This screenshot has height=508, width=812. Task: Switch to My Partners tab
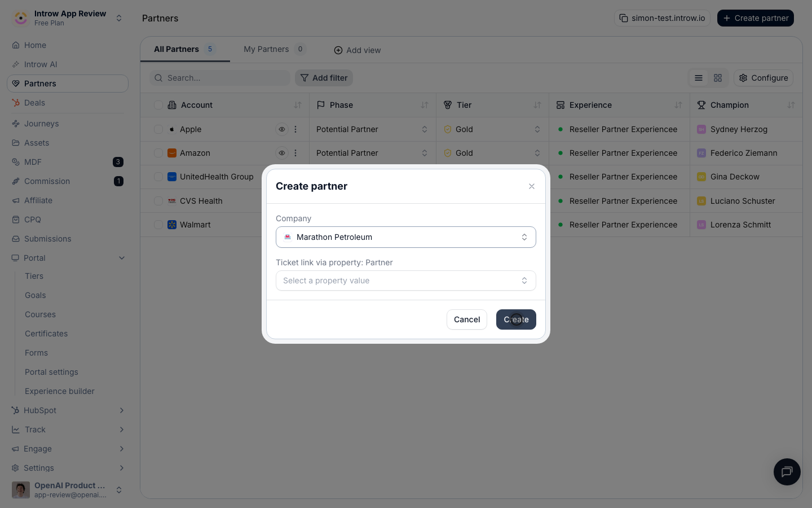[275, 49]
